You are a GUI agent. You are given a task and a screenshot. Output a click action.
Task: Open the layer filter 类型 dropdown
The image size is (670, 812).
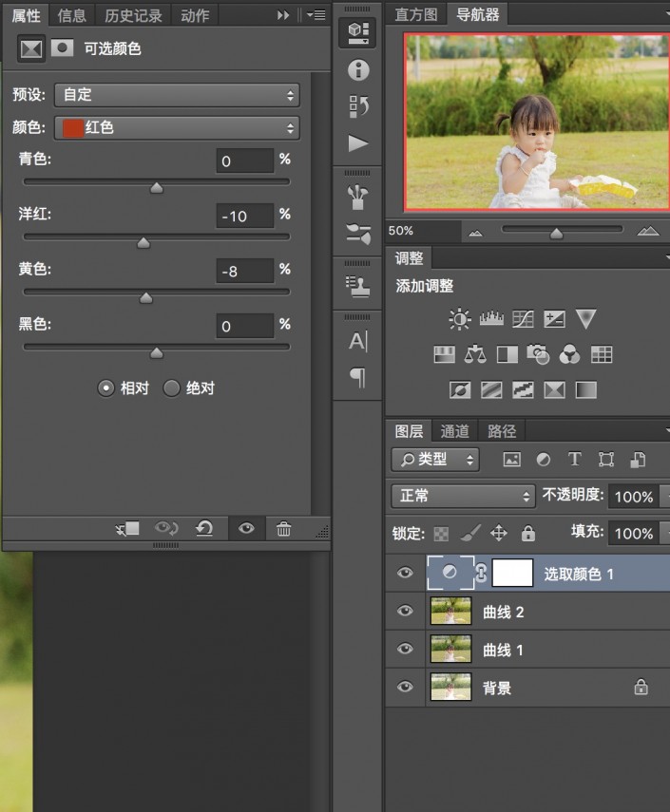[435, 460]
